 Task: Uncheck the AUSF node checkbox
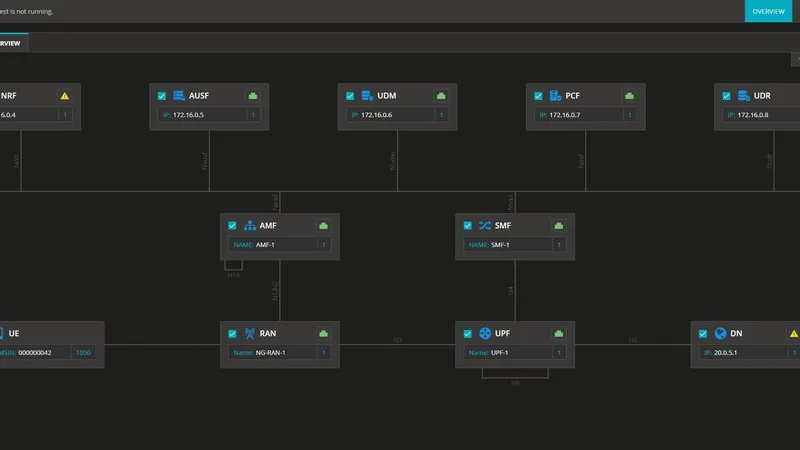click(162, 96)
